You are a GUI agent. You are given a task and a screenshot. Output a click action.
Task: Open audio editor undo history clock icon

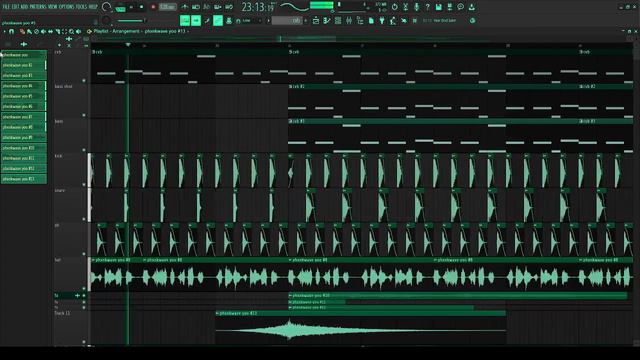point(394,7)
